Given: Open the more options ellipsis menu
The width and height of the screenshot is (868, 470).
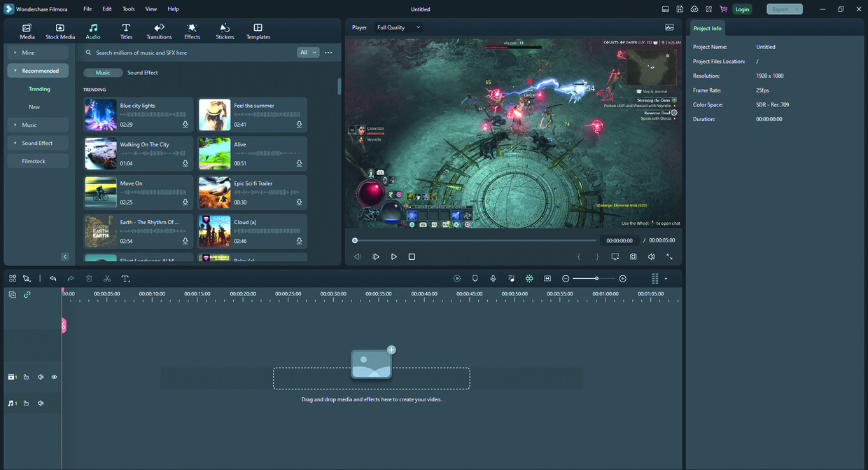Looking at the screenshot, I should (x=328, y=53).
